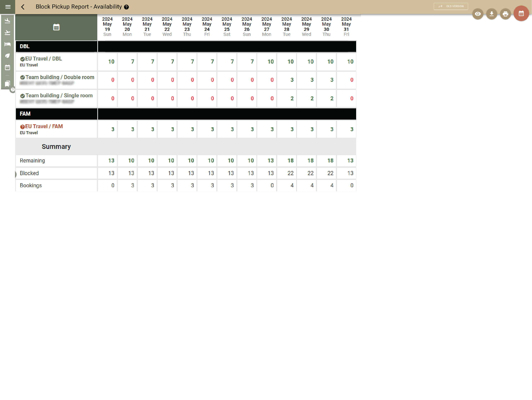Click the question status icon of EU Travel / FAM
The height and width of the screenshot is (400, 532).
coord(22,127)
